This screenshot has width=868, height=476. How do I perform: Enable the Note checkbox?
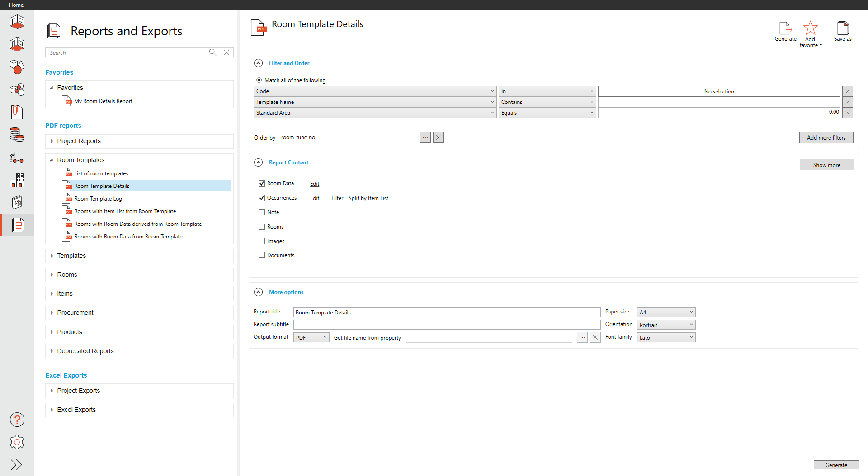tap(262, 212)
